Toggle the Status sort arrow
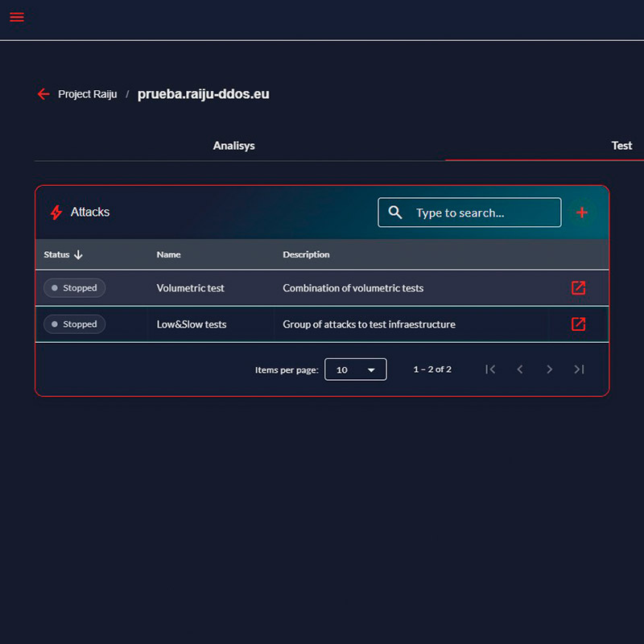The width and height of the screenshot is (644, 644). coord(78,254)
